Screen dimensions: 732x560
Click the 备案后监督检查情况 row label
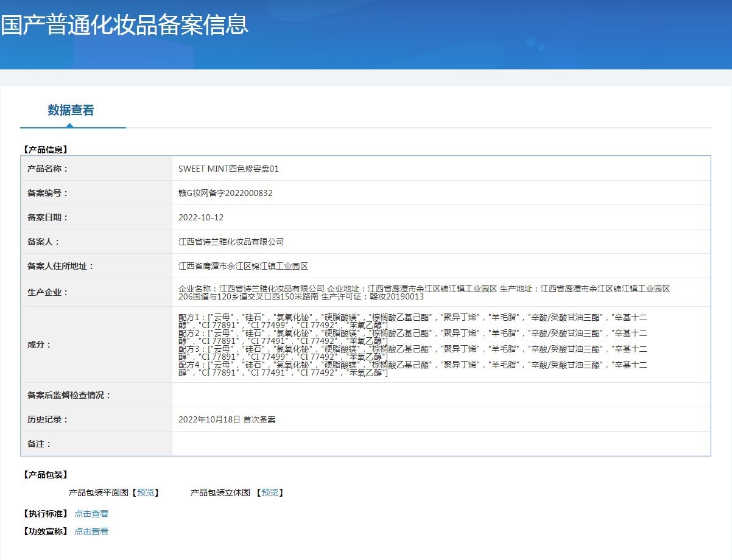tap(69, 395)
